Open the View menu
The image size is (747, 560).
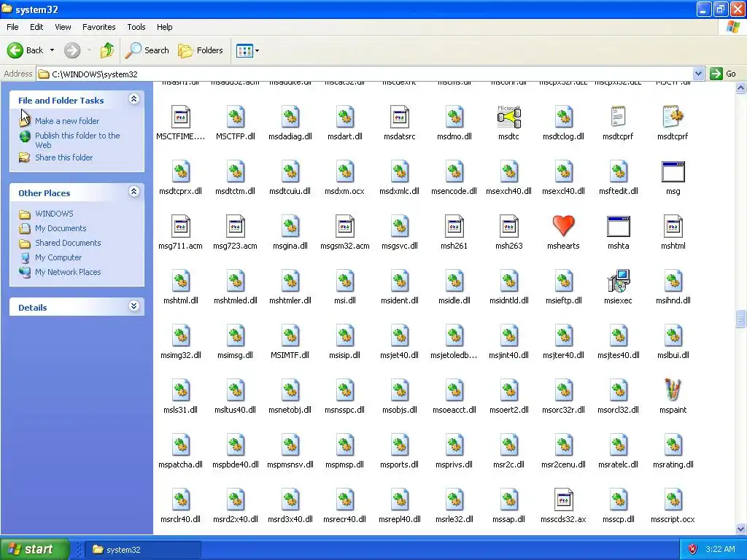coord(63,27)
